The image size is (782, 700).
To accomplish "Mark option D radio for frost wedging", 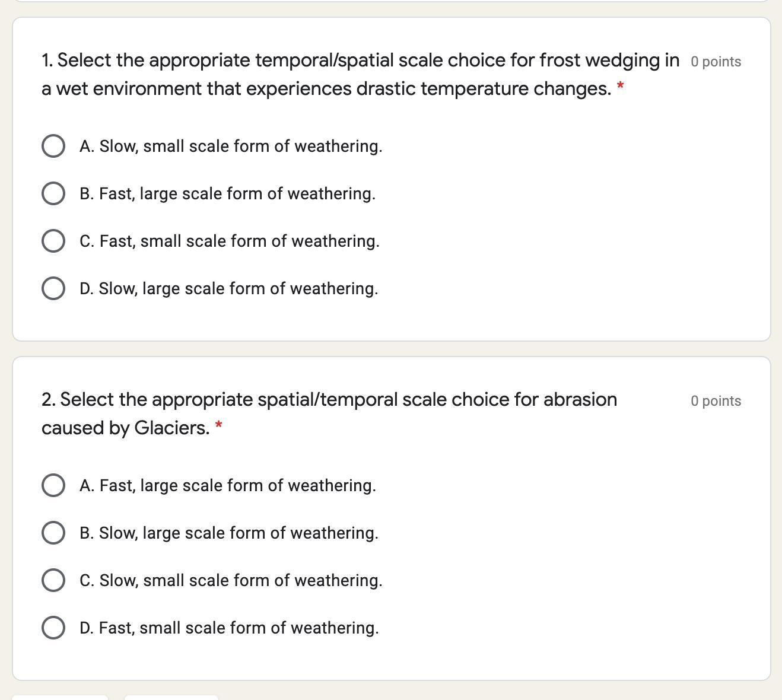I will (x=53, y=288).
